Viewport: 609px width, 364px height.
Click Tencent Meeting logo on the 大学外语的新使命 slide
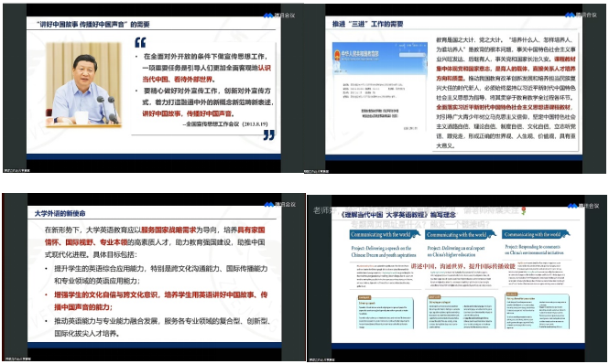[279, 205]
